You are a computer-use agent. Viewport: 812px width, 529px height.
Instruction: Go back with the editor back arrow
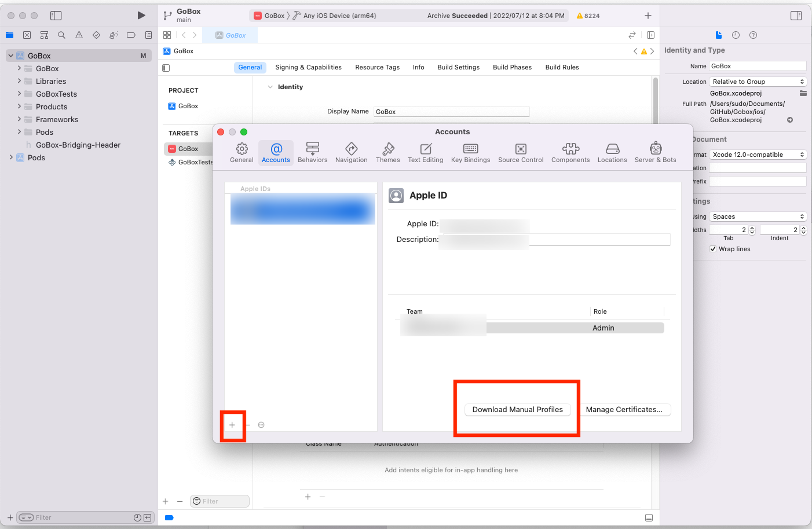pyautogui.click(x=184, y=35)
